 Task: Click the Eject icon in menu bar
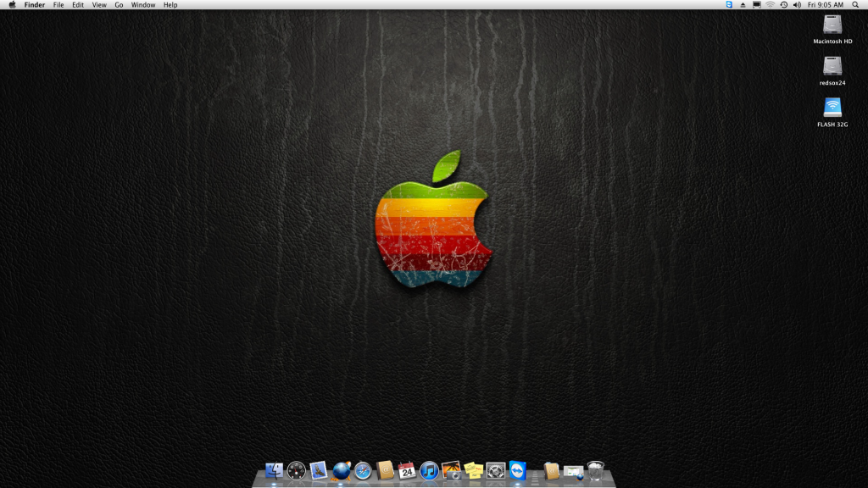[743, 4]
